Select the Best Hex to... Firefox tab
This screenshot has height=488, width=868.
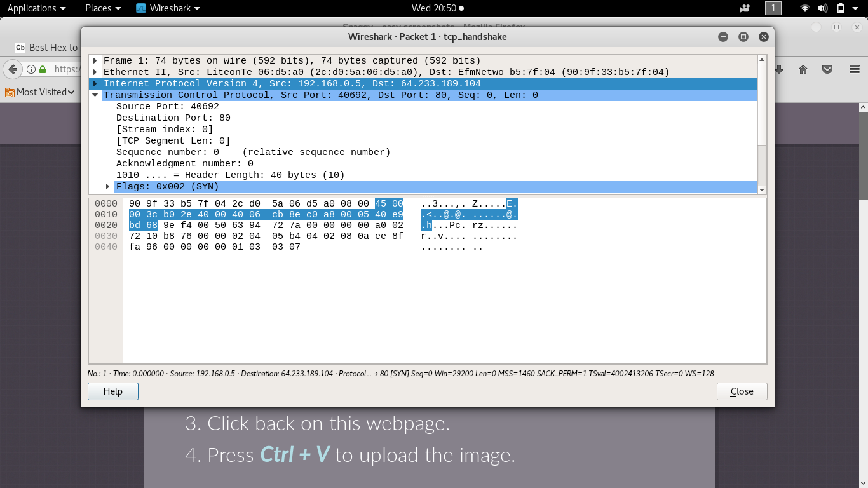pyautogui.click(x=46, y=48)
